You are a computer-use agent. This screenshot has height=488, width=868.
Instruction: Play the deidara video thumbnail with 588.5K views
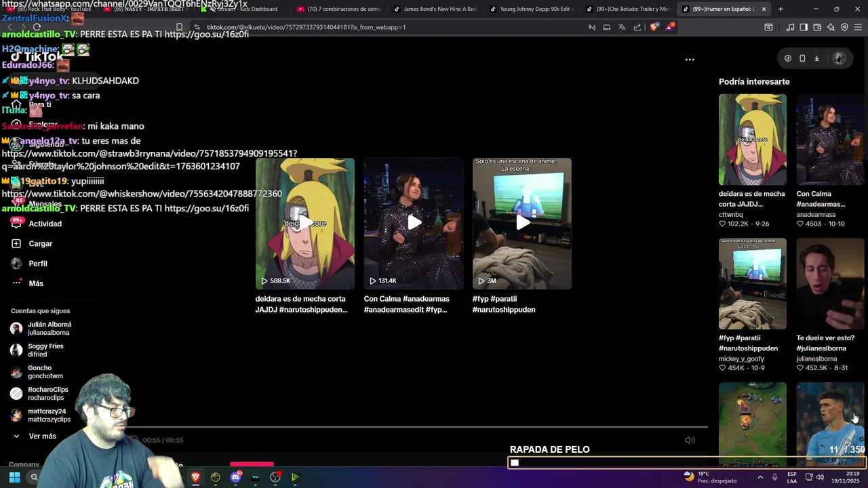click(304, 224)
